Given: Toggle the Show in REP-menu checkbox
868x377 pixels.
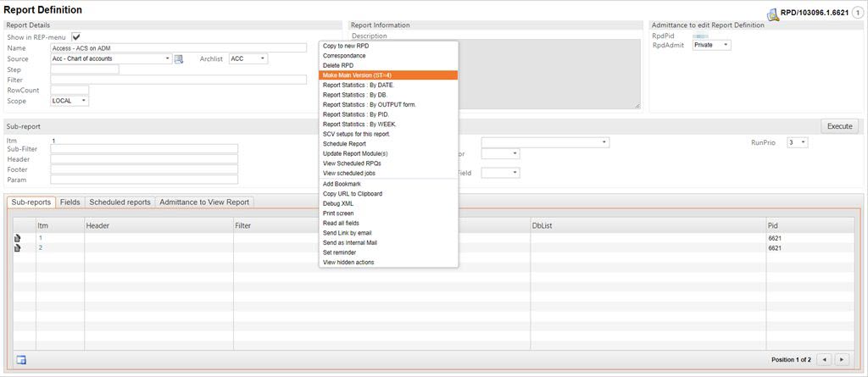Looking at the screenshot, I should (76, 37).
